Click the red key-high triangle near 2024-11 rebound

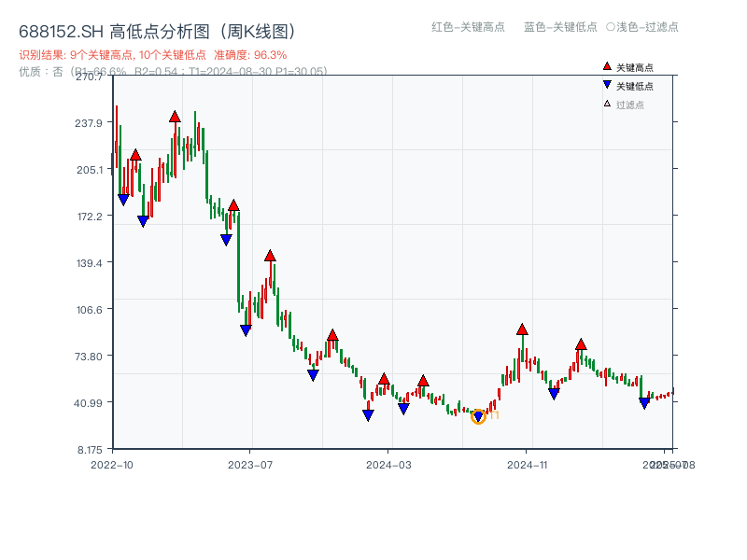tap(522, 329)
